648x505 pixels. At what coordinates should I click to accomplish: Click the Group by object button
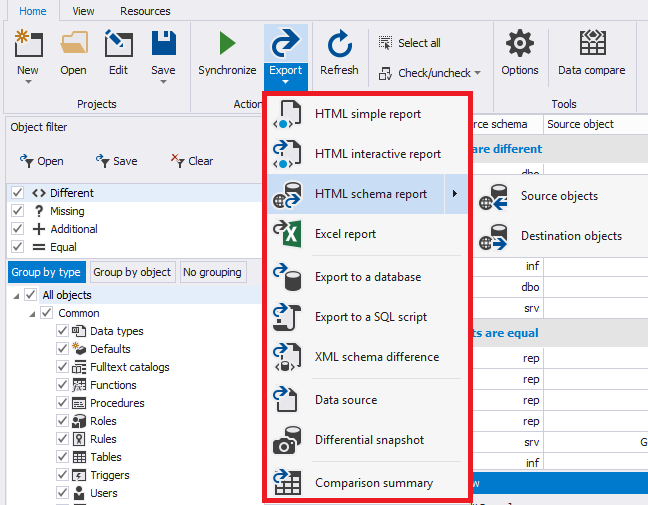click(x=132, y=272)
